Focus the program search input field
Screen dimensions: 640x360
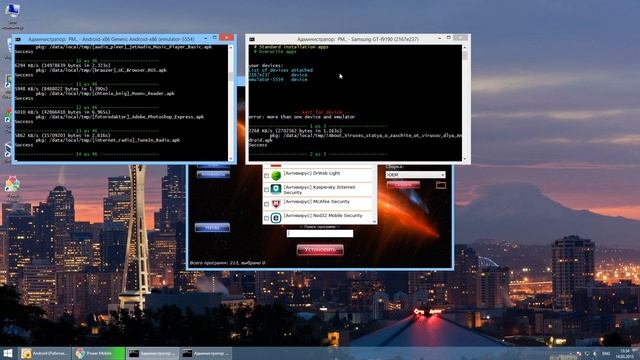click(320, 233)
